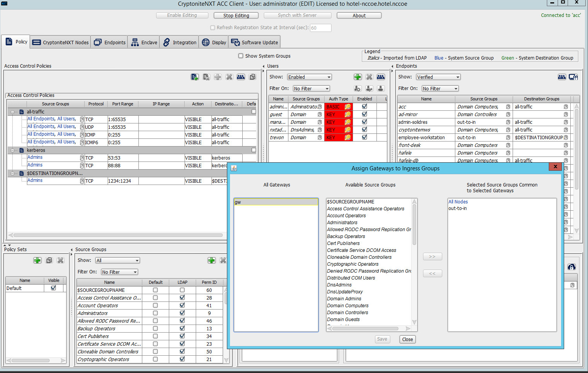This screenshot has height=373, width=588.
Task: Open the Endpoints Filter On dropdown
Action: [x=440, y=88]
